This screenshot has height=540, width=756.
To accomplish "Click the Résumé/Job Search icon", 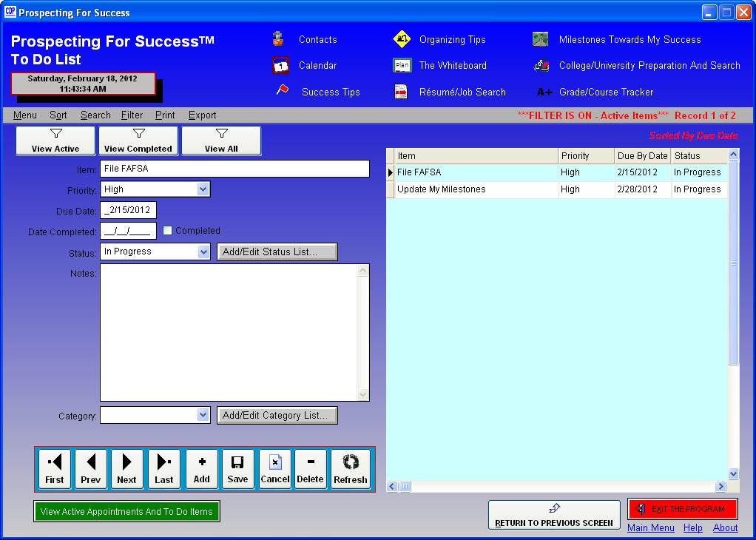I will (x=401, y=92).
